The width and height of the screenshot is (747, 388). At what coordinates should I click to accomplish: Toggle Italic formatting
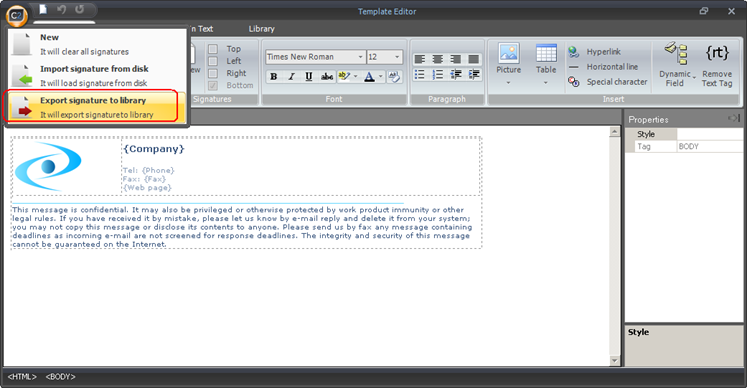[291, 76]
